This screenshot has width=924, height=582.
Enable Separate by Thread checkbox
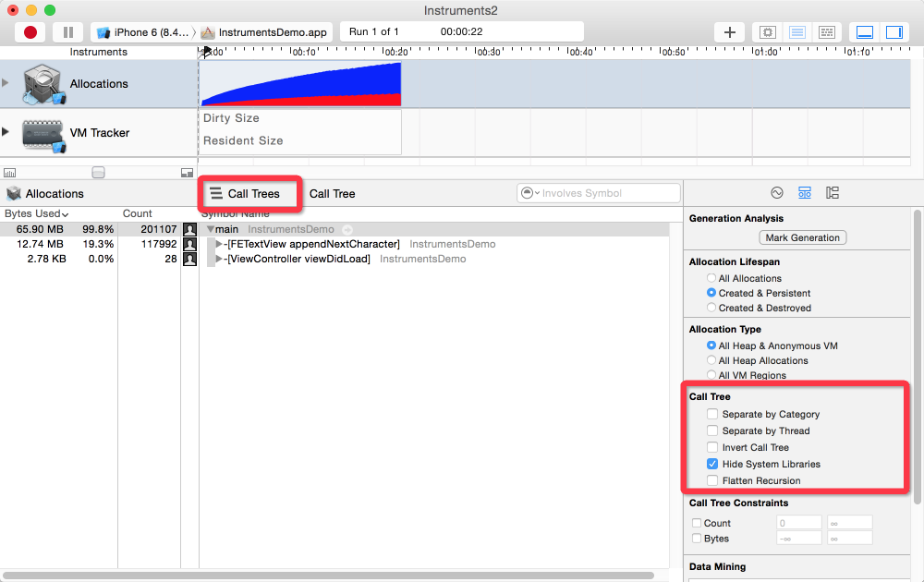click(x=712, y=431)
